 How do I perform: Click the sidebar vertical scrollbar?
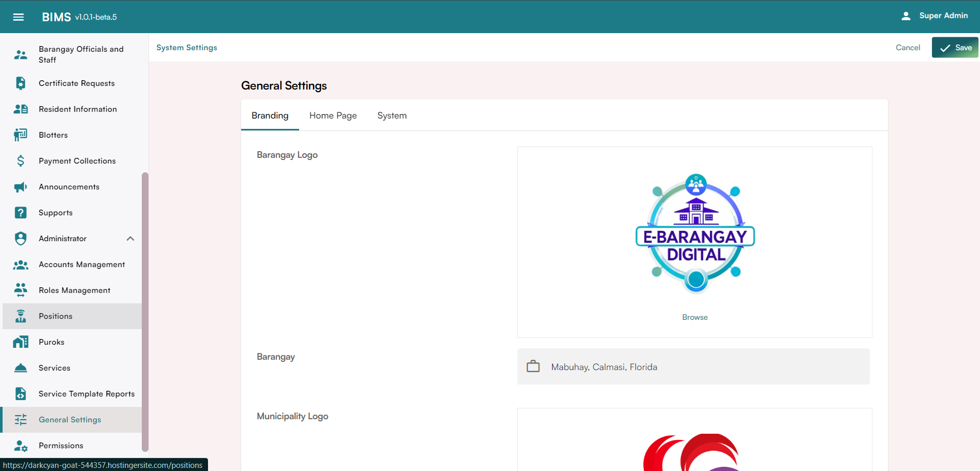click(145, 312)
